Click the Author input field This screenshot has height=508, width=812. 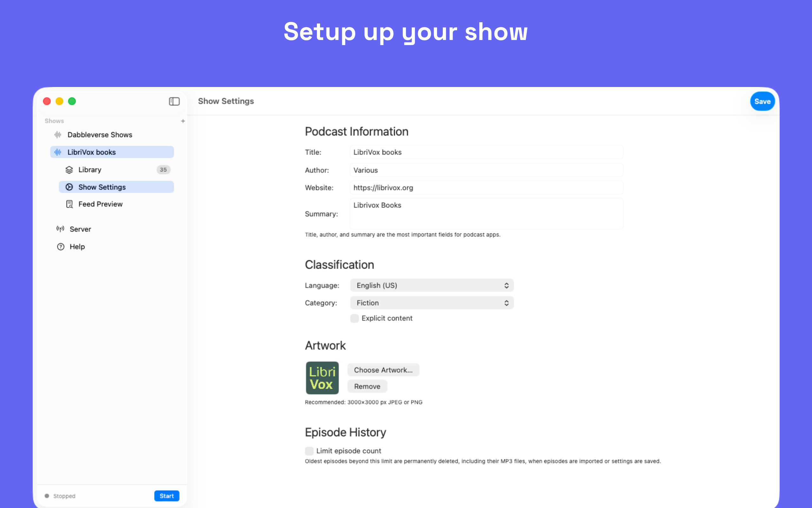click(486, 170)
